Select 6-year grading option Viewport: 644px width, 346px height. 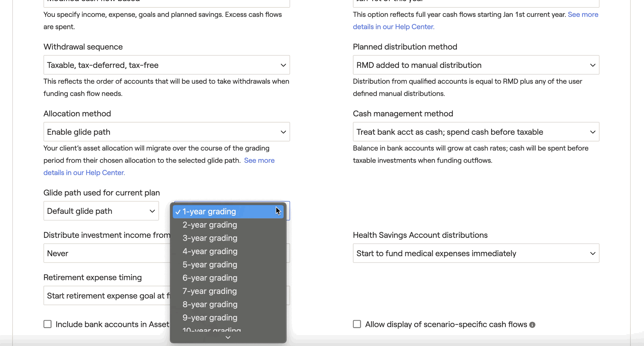click(x=228, y=278)
